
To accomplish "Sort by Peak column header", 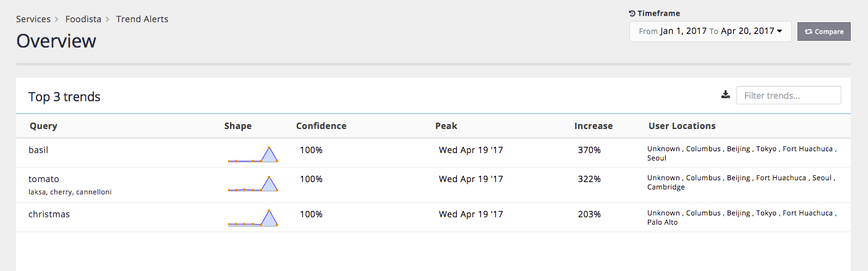I will pos(446,126).
